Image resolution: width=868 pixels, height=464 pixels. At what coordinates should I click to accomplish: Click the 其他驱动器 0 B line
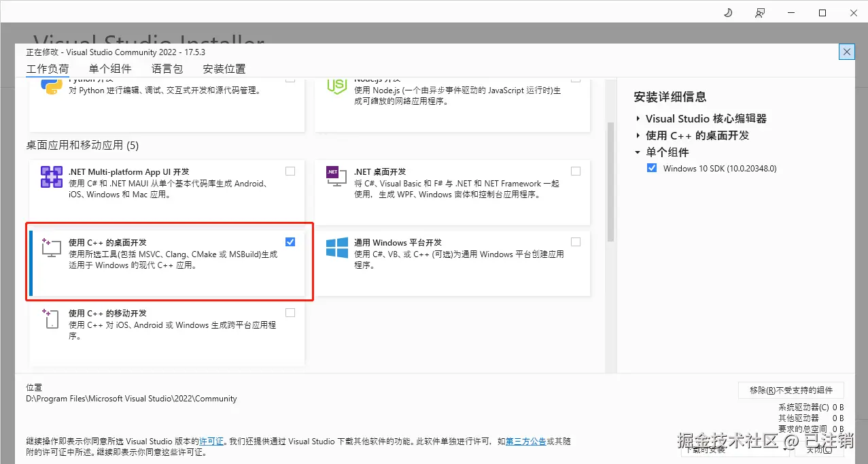coord(811,418)
